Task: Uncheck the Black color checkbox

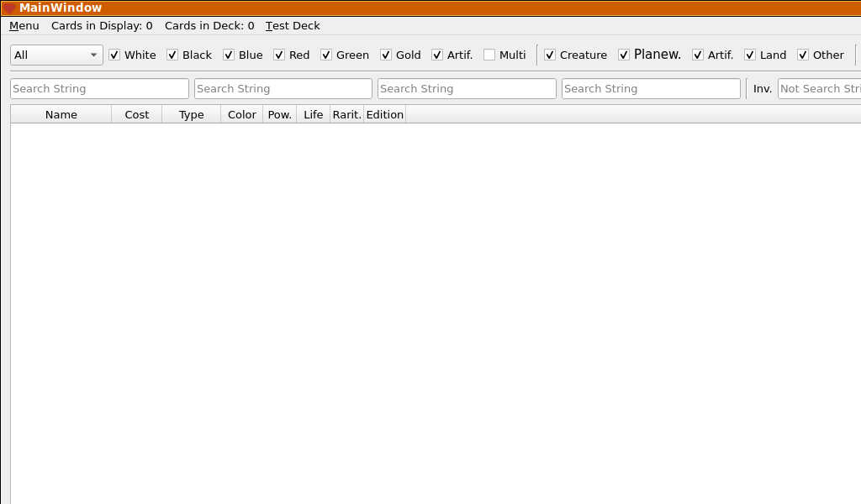Action: [x=172, y=55]
